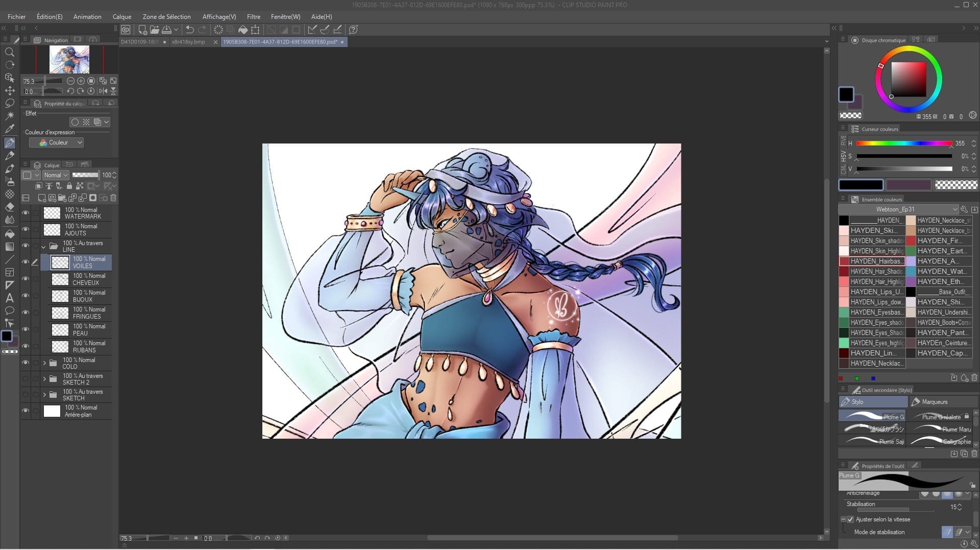The width and height of the screenshot is (980, 550).
Task: Click the layer opacity slider
Action: (x=85, y=175)
